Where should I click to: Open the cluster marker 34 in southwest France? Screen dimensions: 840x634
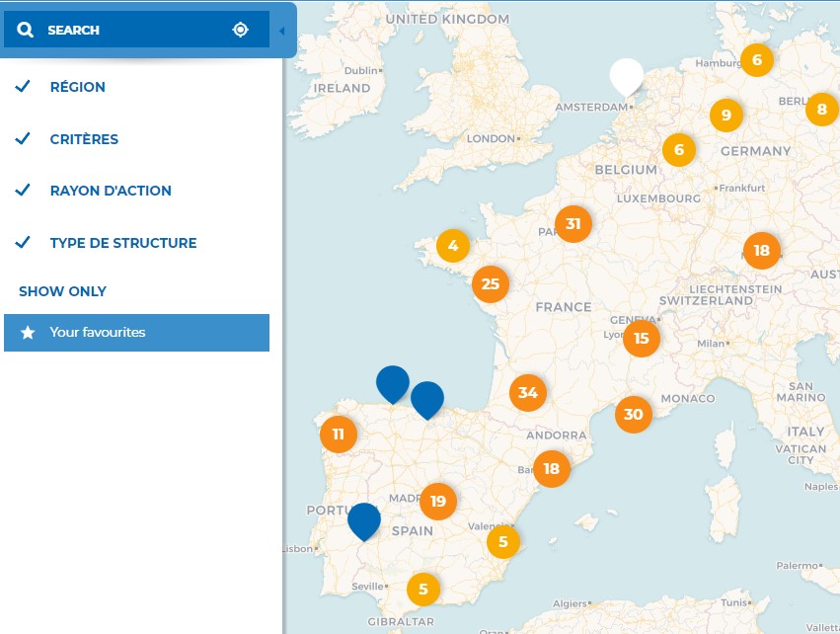tap(528, 393)
